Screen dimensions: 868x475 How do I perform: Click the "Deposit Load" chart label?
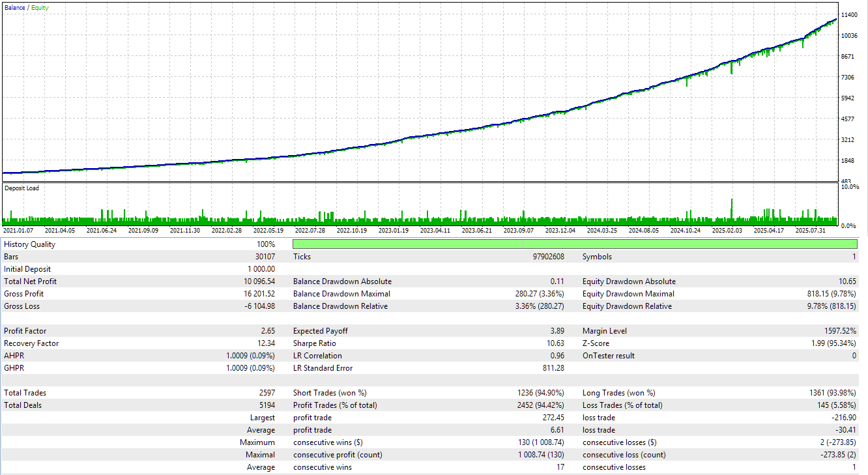pos(22,188)
